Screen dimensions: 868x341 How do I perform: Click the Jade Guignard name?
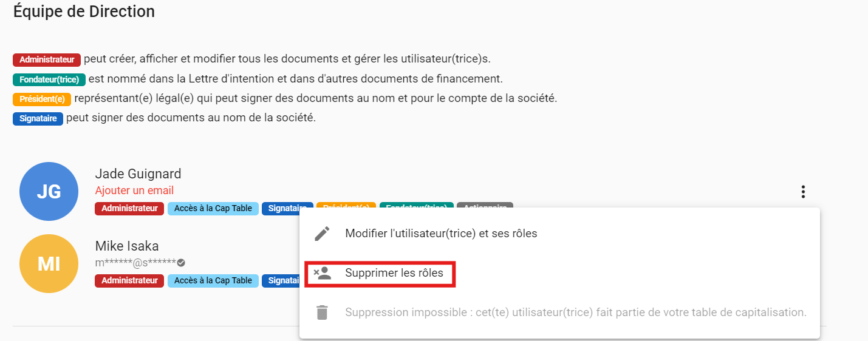(x=138, y=174)
